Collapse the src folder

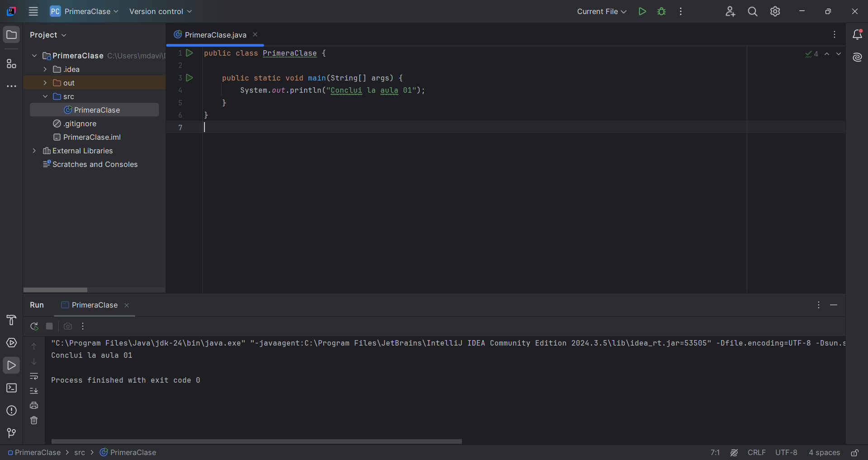point(45,96)
